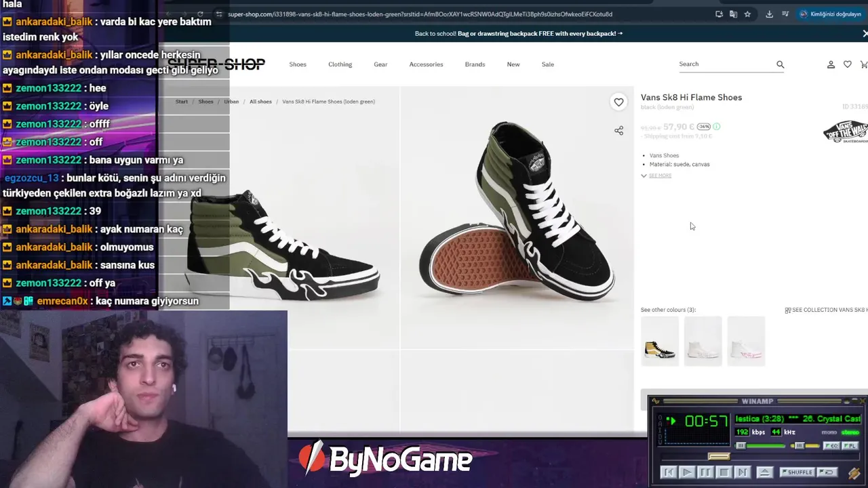The height and width of the screenshot is (488, 868).
Task: Open the New menu item
Action: tap(513, 64)
